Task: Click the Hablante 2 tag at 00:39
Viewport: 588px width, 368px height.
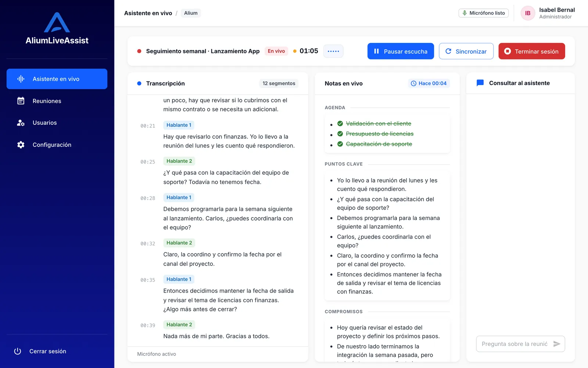Action: [x=179, y=325]
